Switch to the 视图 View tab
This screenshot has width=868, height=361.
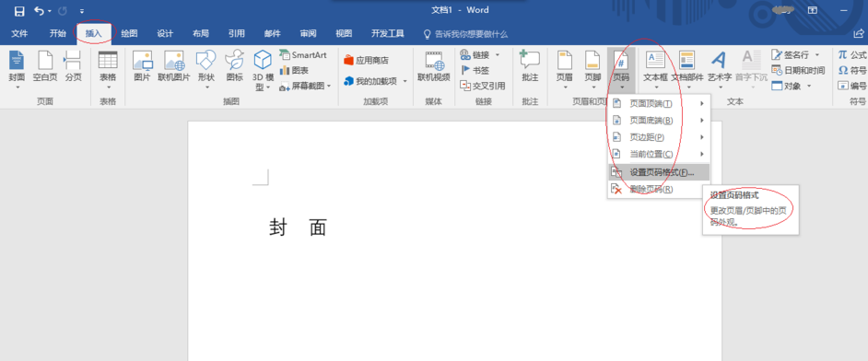344,34
